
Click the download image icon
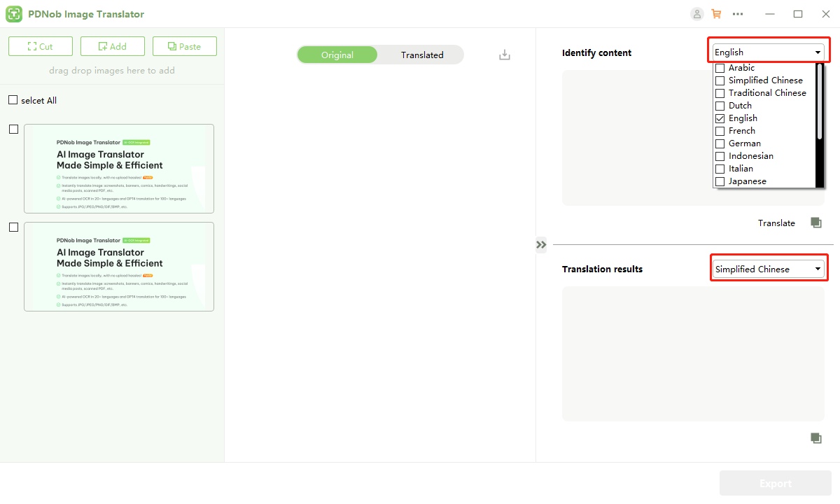(x=505, y=55)
